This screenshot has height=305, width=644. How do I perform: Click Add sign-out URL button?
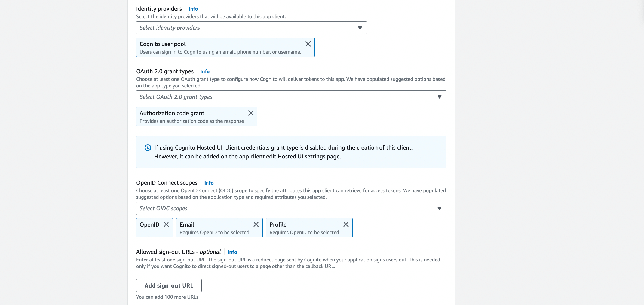tap(169, 285)
